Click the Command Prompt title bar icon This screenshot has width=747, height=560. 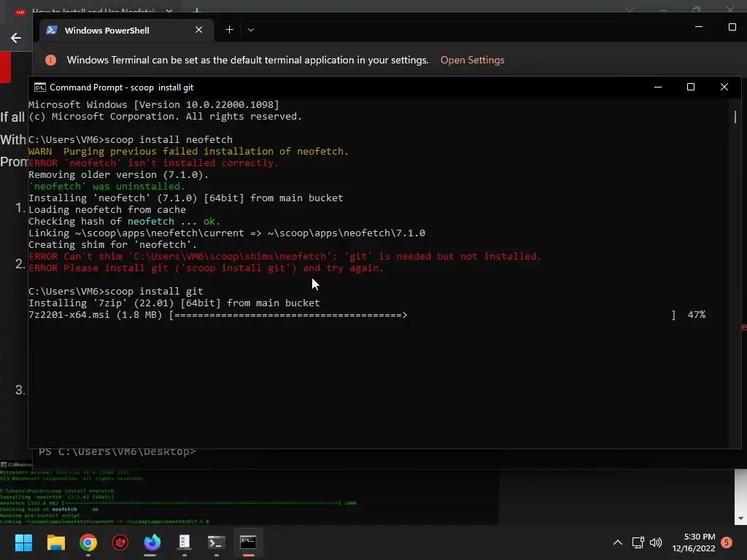40,87
